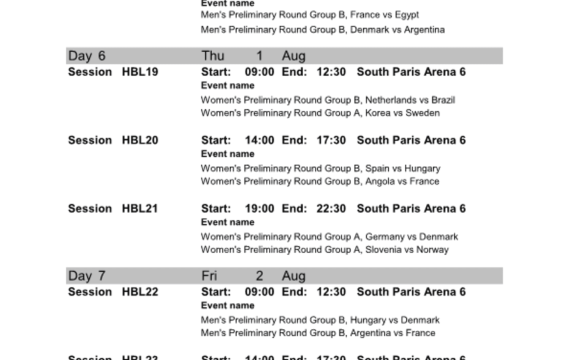Click the Slovenia vs Norway match line

pos(325,250)
